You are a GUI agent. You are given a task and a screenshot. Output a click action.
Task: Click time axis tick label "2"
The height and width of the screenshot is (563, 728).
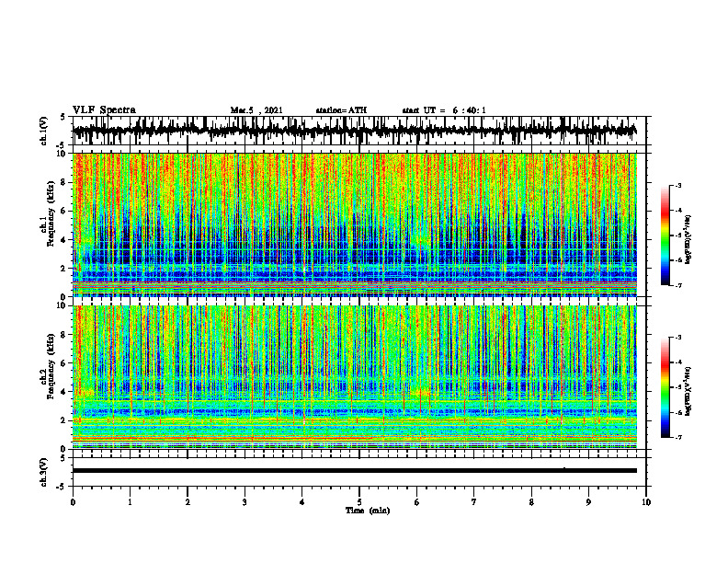coord(188,502)
